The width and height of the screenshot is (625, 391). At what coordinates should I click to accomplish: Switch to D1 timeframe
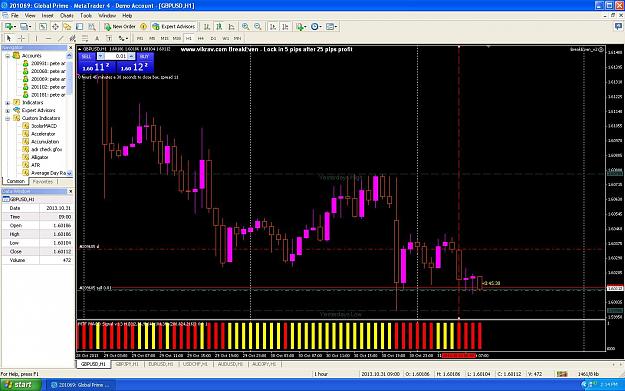tap(213, 38)
